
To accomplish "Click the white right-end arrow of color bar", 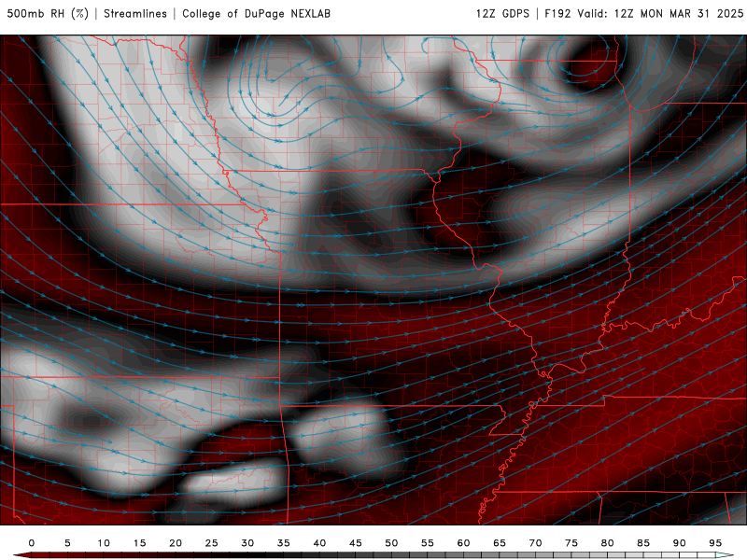I will [x=725, y=555].
